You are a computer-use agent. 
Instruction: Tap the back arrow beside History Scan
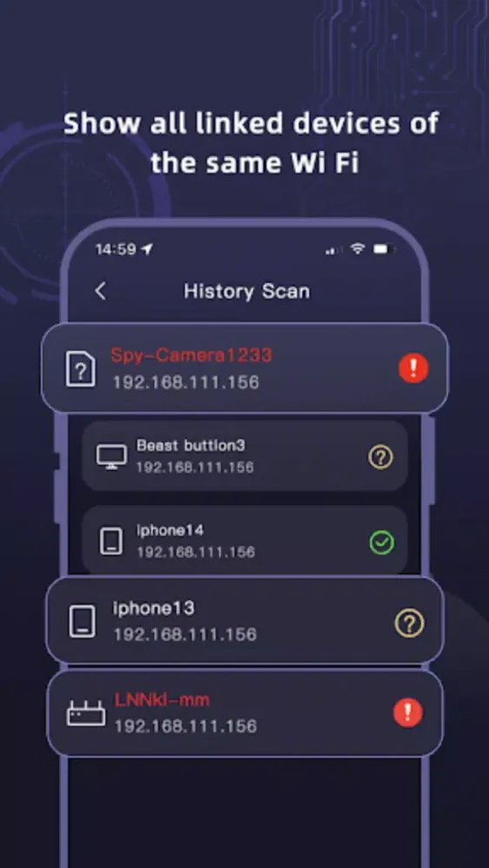click(x=100, y=291)
